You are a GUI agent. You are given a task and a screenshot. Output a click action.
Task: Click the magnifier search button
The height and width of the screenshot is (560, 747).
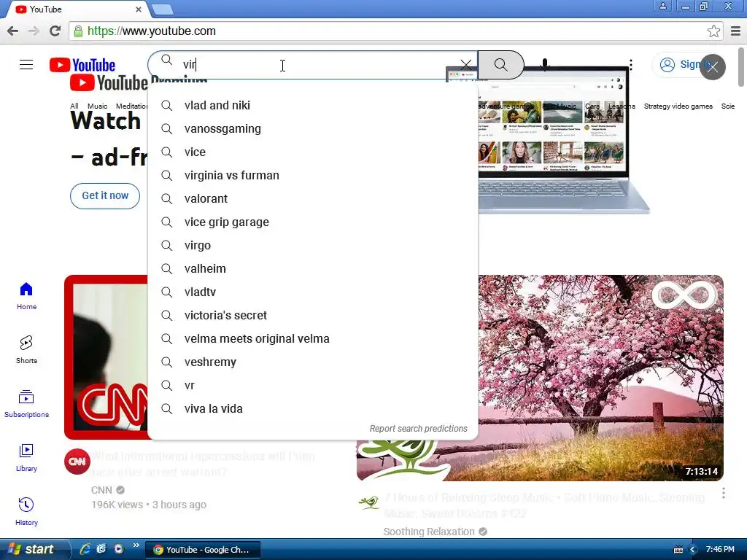coord(500,65)
